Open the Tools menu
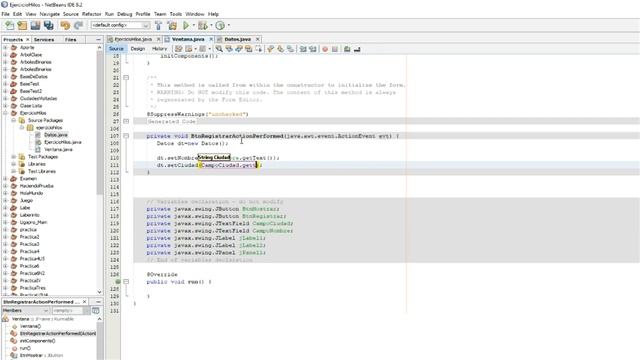 (176, 14)
